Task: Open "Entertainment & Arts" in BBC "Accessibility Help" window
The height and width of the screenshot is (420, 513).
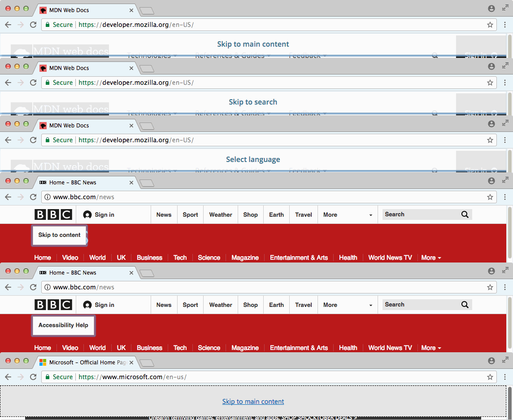Action: pyautogui.click(x=299, y=348)
